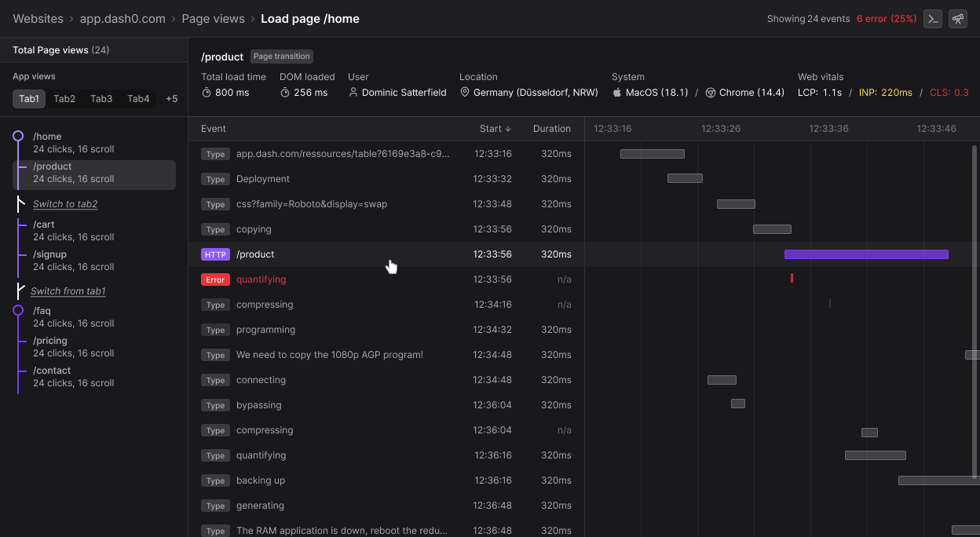This screenshot has height=537, width=980.
Task: Click the circle node icon beside /home
Action: pyautogui.click(x=18, y=136)
